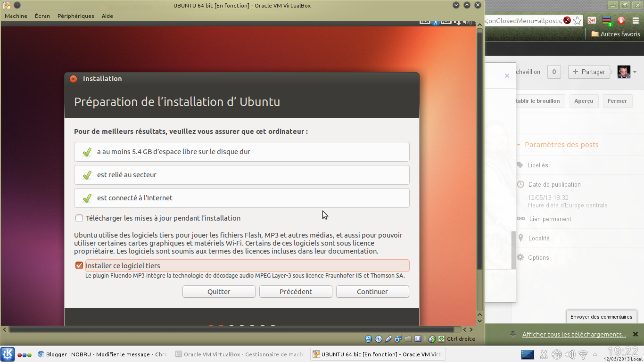644x362 pixels.
Task: Open the Chrome hamburger menu
Action: pyautogui.click(x=636, y=21)
